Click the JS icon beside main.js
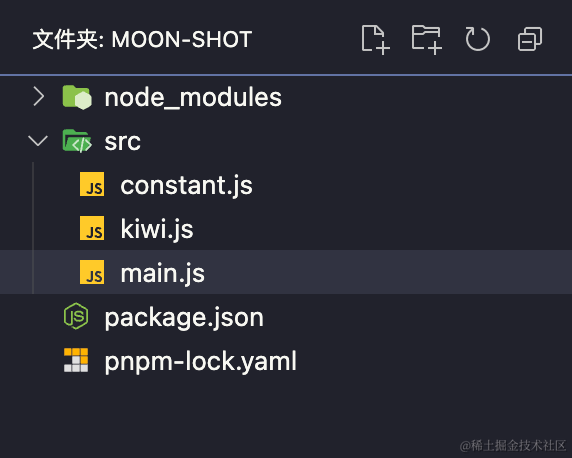 pos(92,272)
